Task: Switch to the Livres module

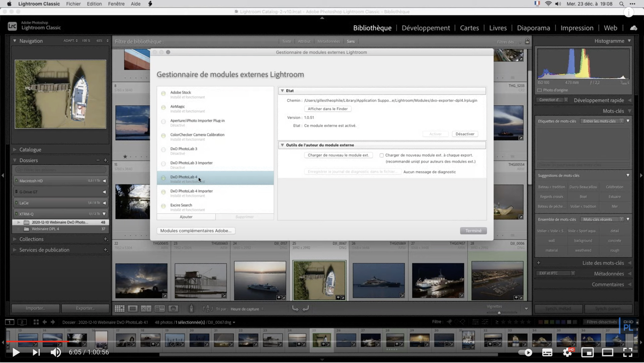Action: point(498,28)
